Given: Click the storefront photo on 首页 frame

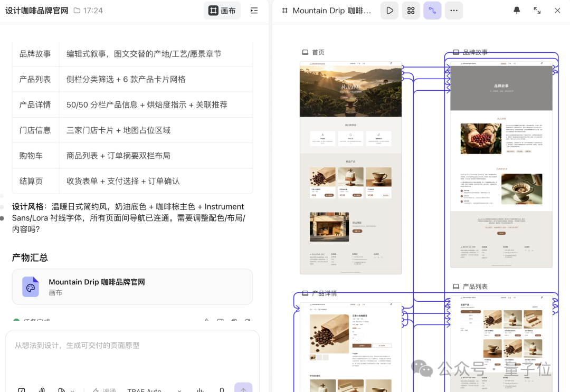Looking at the screenshot, I should pyautogui.click(x=329, y=227).
